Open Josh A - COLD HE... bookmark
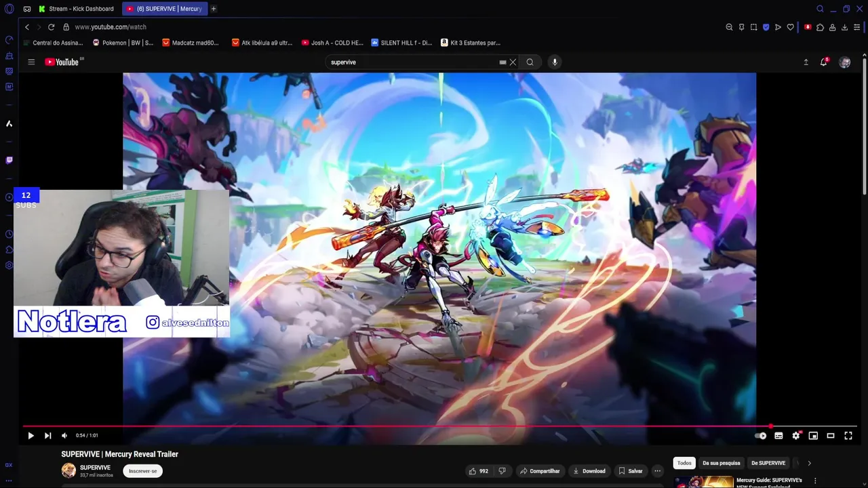Image resolution: width=868 pixels, height=488 pixels. coord(332,43)
